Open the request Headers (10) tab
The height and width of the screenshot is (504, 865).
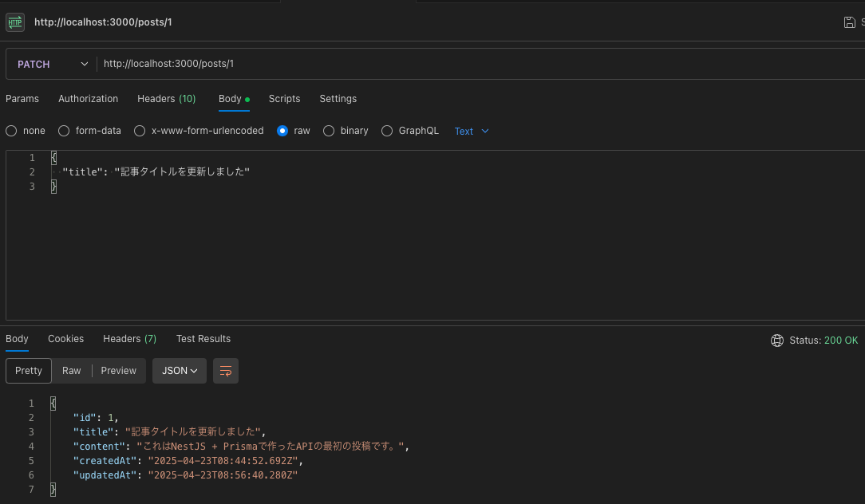[167, 99]
